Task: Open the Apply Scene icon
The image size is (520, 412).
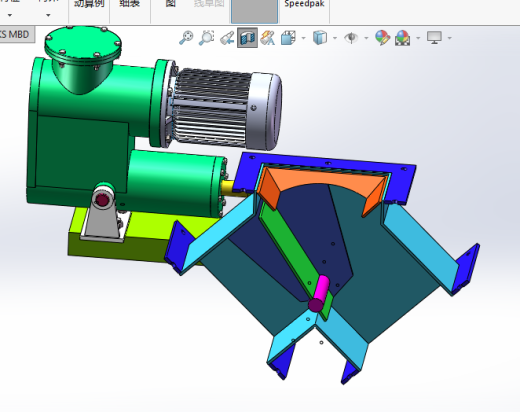Action: (403, 38)
